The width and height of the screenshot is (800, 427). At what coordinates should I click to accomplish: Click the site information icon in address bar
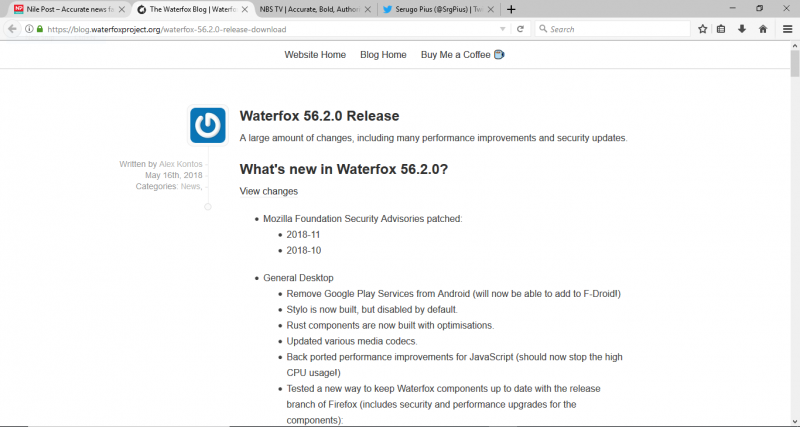tap(29, 29)
